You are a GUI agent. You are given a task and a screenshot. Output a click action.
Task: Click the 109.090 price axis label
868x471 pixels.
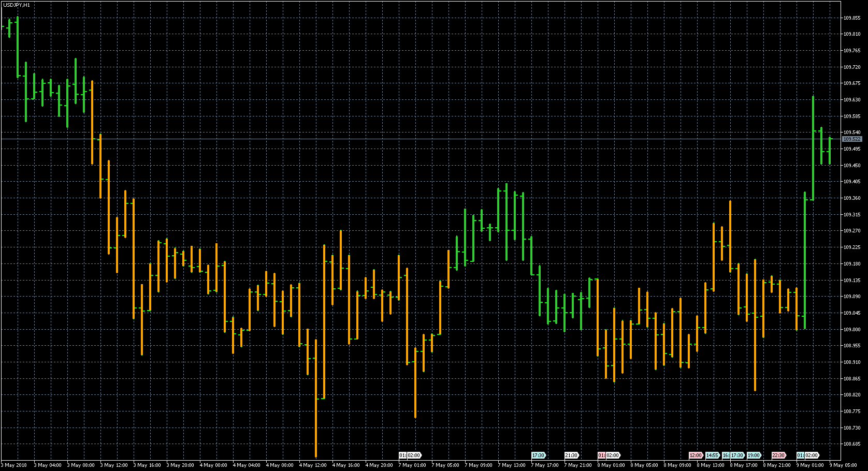click(851, 297)
